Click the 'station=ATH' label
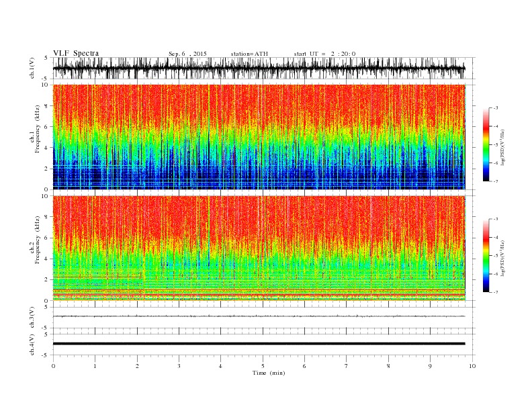532x411 pixels. pos(249,54)
